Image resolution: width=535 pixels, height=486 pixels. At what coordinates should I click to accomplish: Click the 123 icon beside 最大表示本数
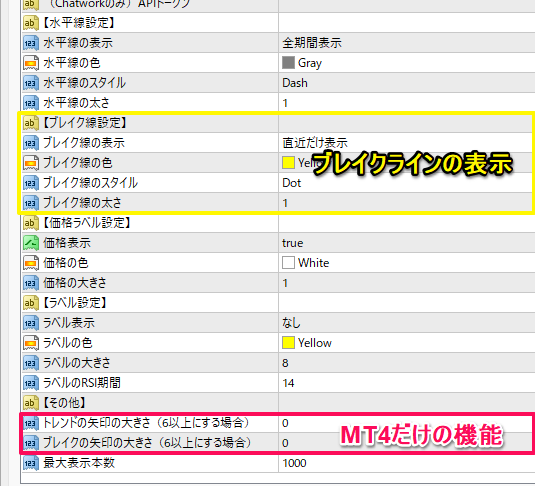(x=30, y=463)
